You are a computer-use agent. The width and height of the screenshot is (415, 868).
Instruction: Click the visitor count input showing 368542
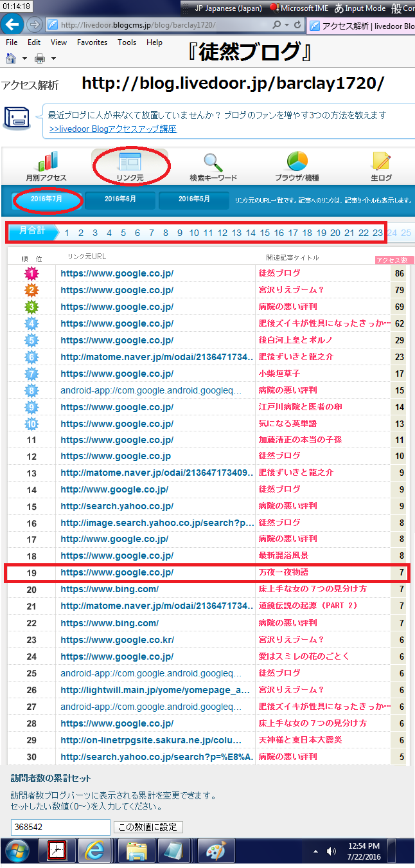point(60,827)
